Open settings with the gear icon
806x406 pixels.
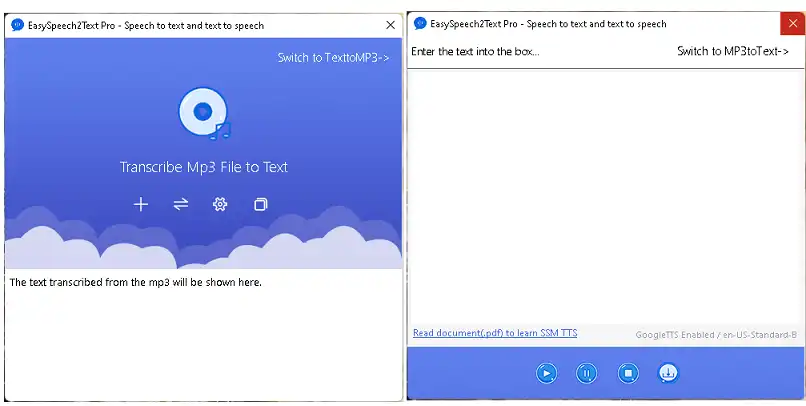(x=220, y=204)
